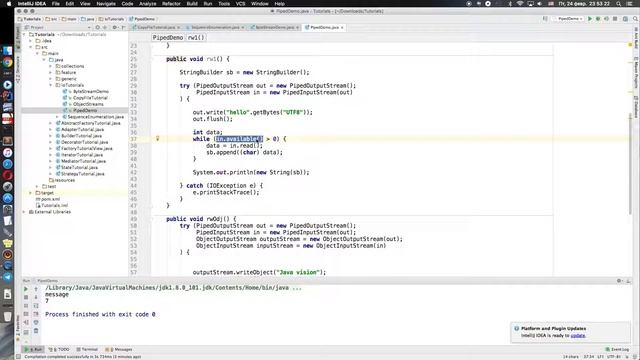Image resolution: width=640 pixels, height=360 pixels.
Task: Toggle soft-wrap in Run console
Action: pyautogui.click(x=36, y=306)
